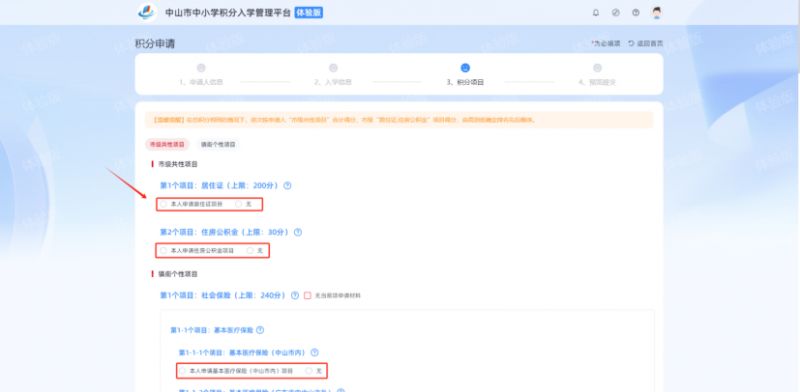The image size is (800, 392).
Task: Click heading 第1个项目：社会保险（上限：240分）
Action: coord(223,296)
